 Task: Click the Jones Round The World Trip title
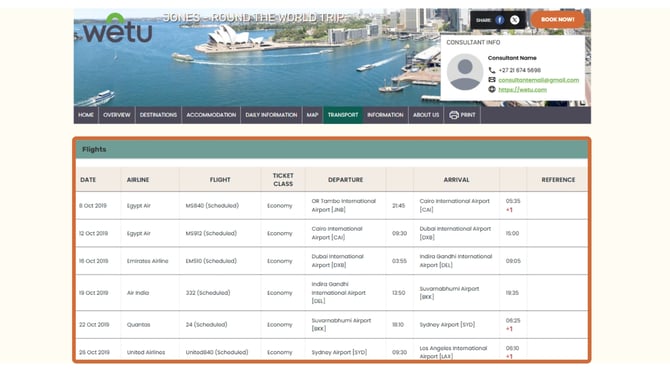coord(254,18)
